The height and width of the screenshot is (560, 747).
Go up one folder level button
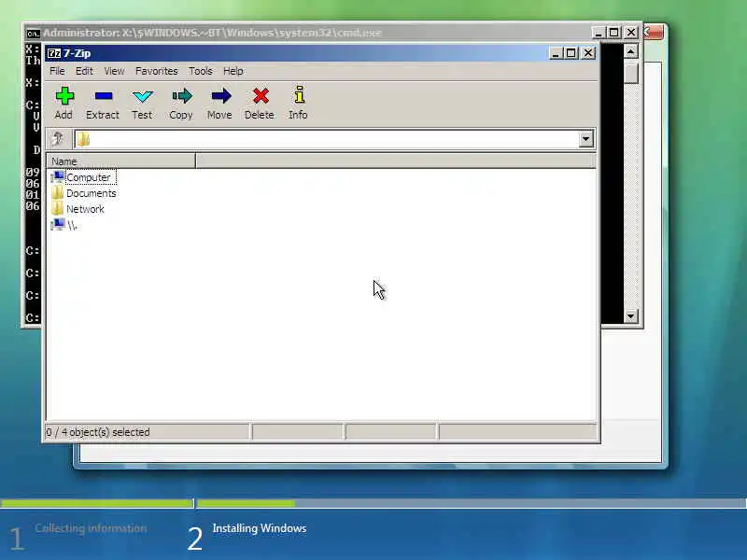[x=58, y=139]
